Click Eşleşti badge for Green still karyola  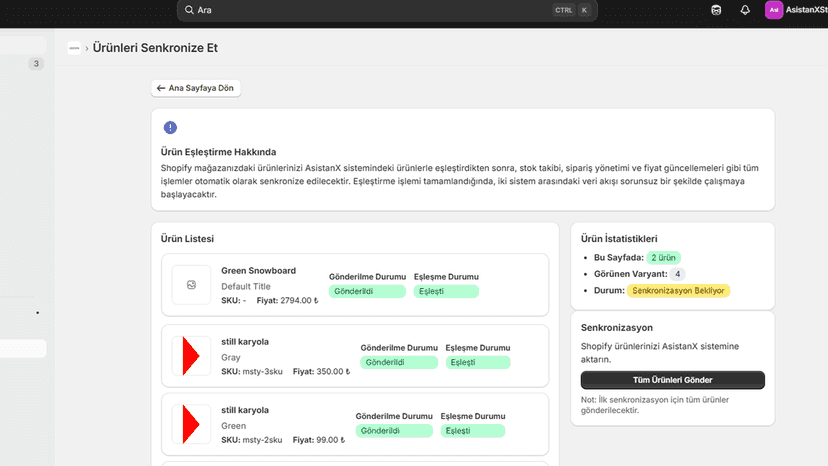(472, 431)
